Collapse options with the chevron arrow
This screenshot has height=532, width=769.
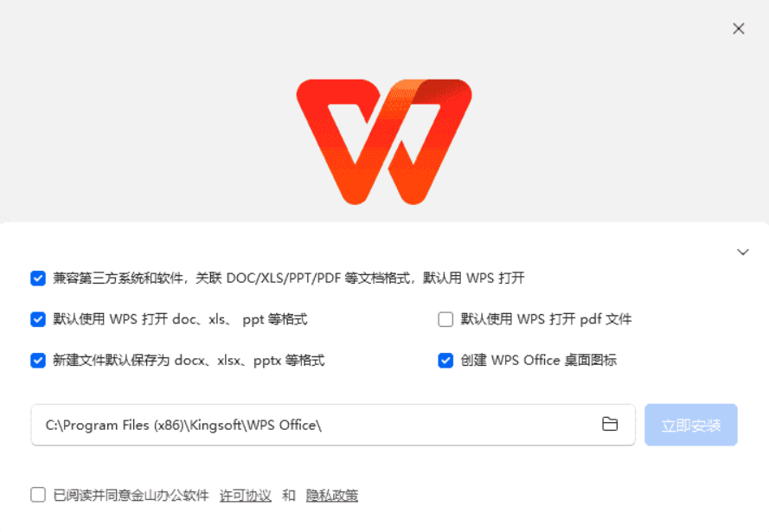click(743, 252)
